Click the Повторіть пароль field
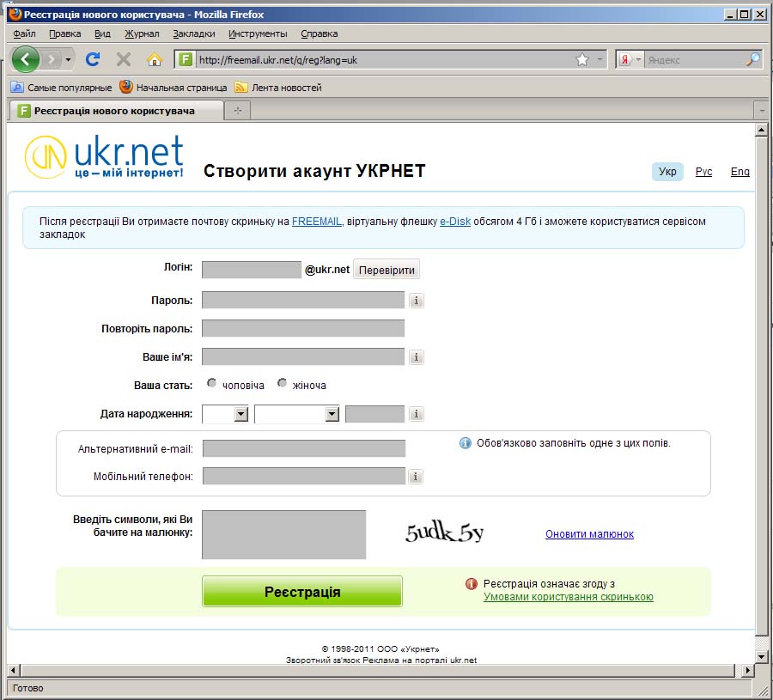This screenshot has height=700, width=773. tap(303, 328)
